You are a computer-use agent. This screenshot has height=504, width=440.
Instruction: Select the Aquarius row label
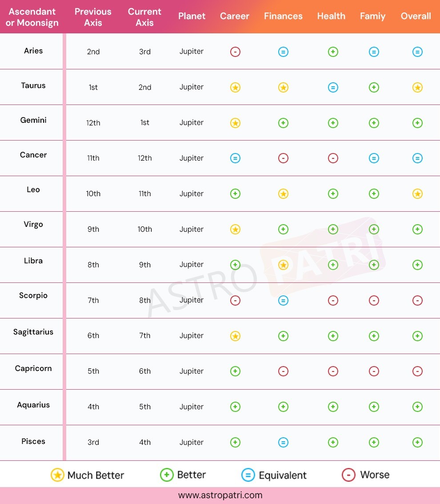point(33,405)
